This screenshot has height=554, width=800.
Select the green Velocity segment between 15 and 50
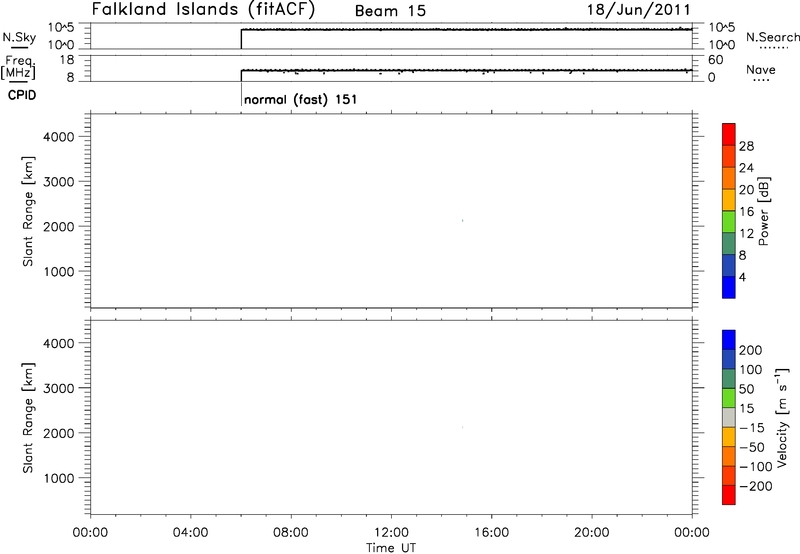[x=729, y=398]
